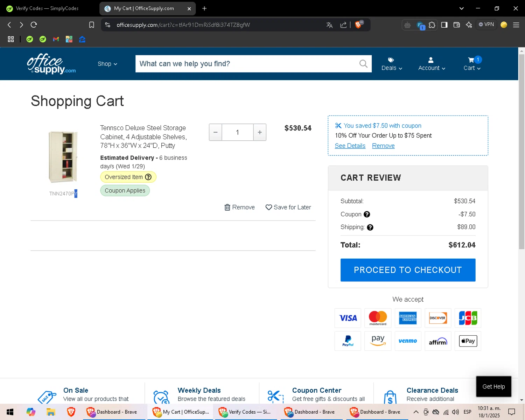Viewport: 525px width, 420px height.
Task: Click the address bar URL
Action: point(183,25)
